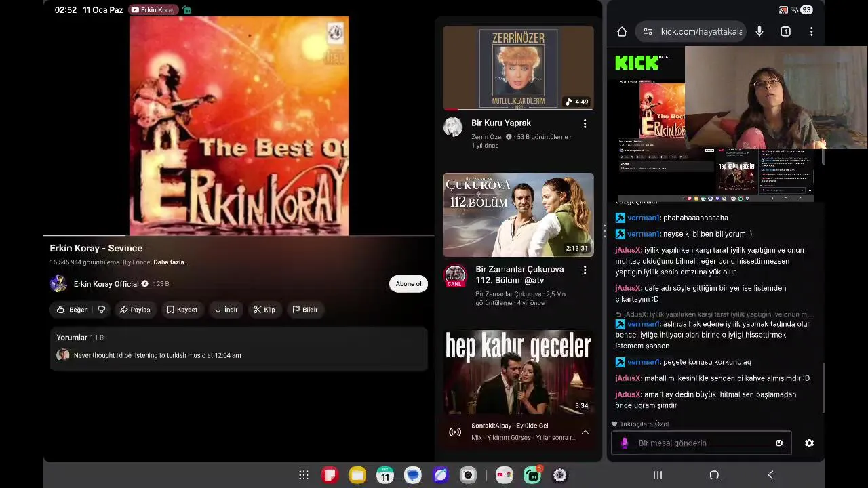The width and height of the screenshot is (868, 488).
Task: Play the Çukurova 112.Bölüm thumbnail
Action: tap(519, 215)
